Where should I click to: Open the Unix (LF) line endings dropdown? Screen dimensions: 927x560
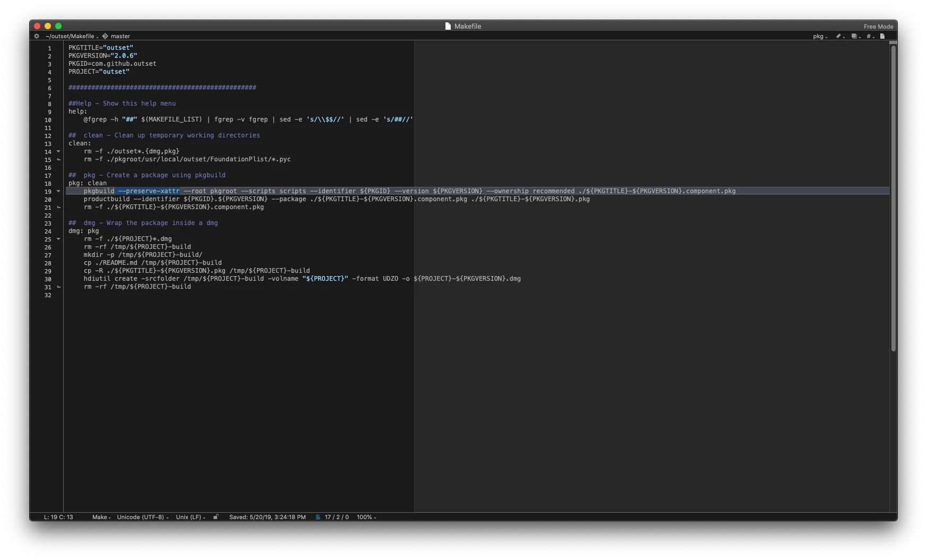click(191, 517)
